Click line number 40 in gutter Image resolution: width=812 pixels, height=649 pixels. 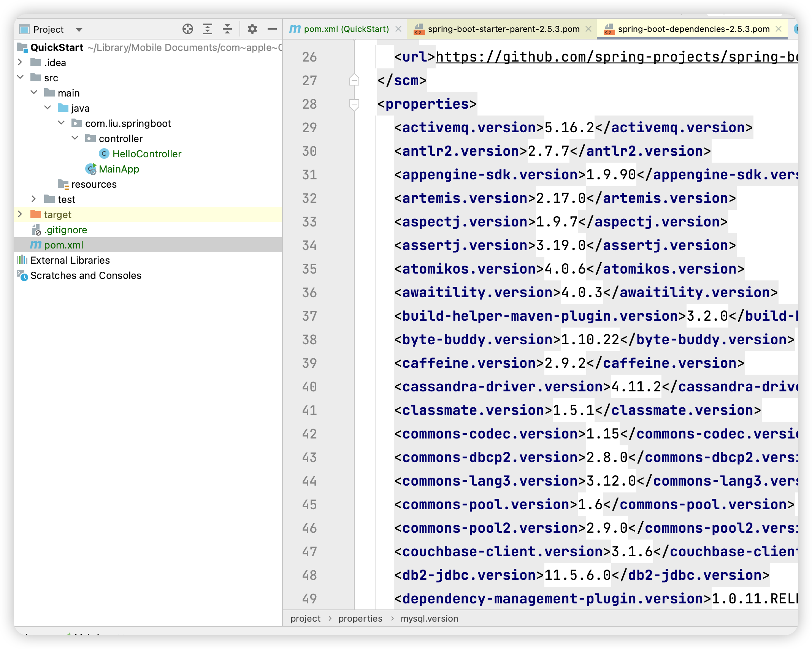coord(309,387)
